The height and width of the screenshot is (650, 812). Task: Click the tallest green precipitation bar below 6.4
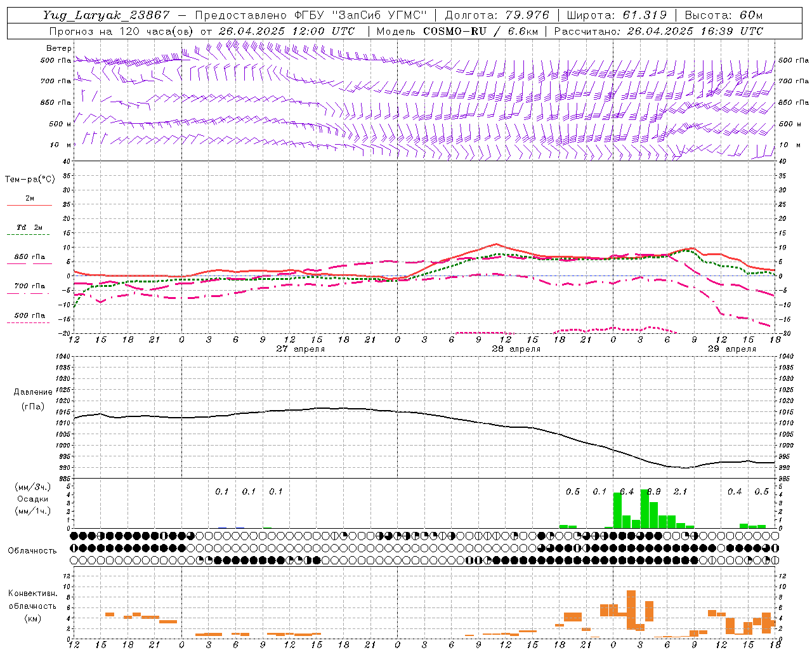click(x=617, y=510)
